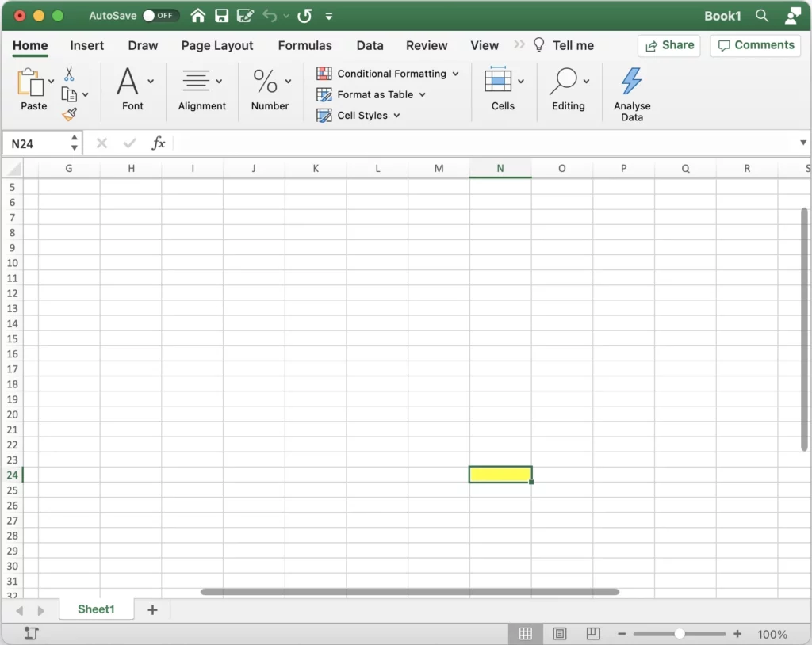Switch to the Insert ribbon tab
812x645 pixels.
pos(86,45)
